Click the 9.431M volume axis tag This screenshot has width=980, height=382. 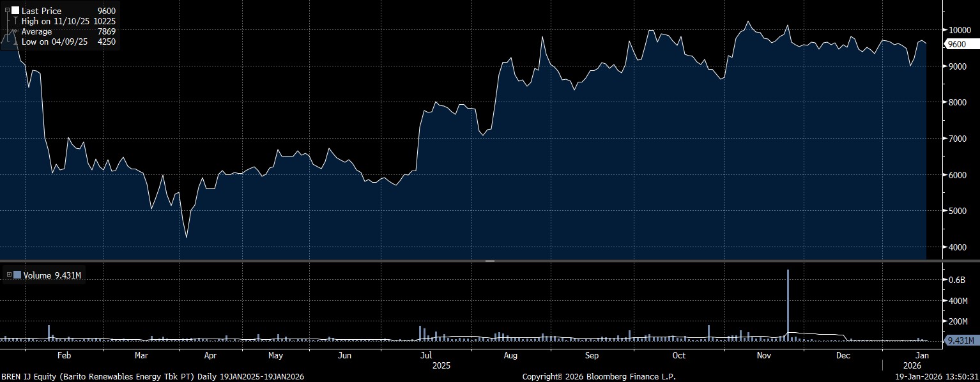[961, 340]
